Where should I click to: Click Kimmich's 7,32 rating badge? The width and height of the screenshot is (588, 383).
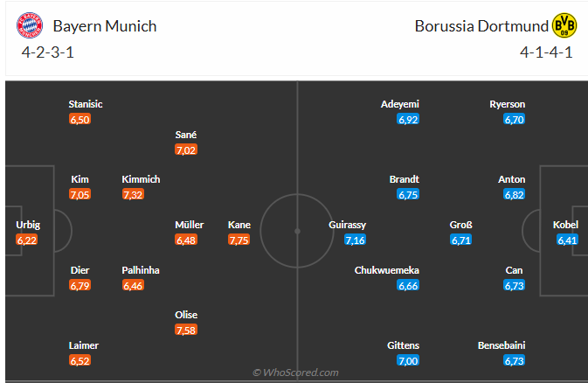tap(134, 194)
